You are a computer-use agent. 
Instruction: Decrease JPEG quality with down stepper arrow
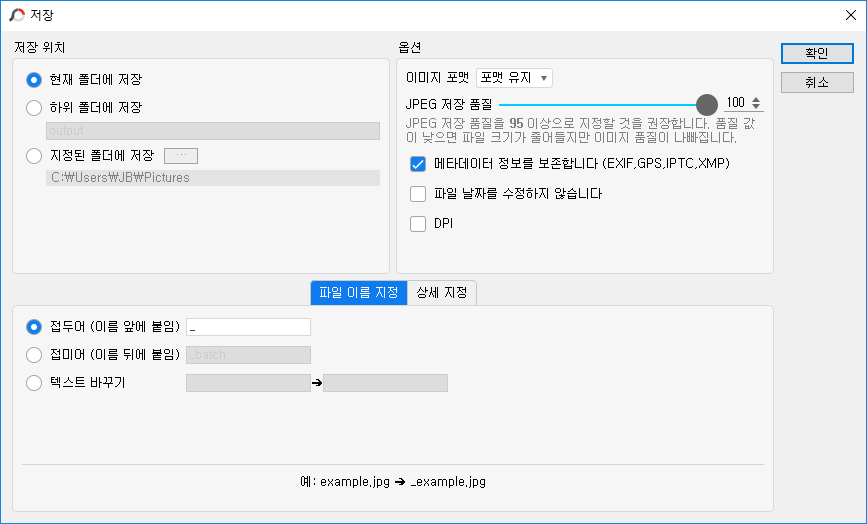pos(756,106)
